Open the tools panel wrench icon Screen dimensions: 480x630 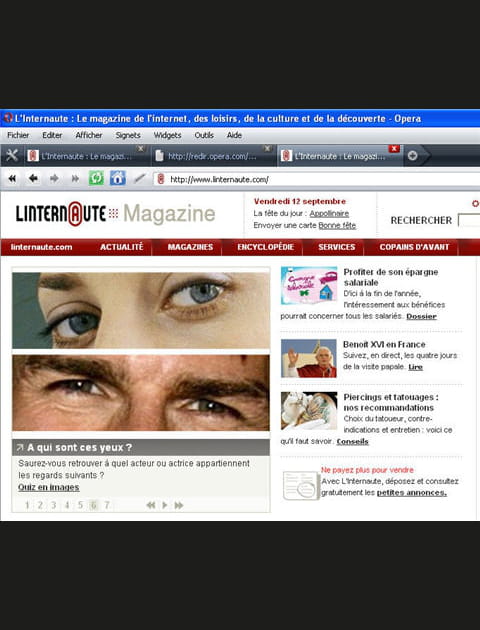point(12,155)
